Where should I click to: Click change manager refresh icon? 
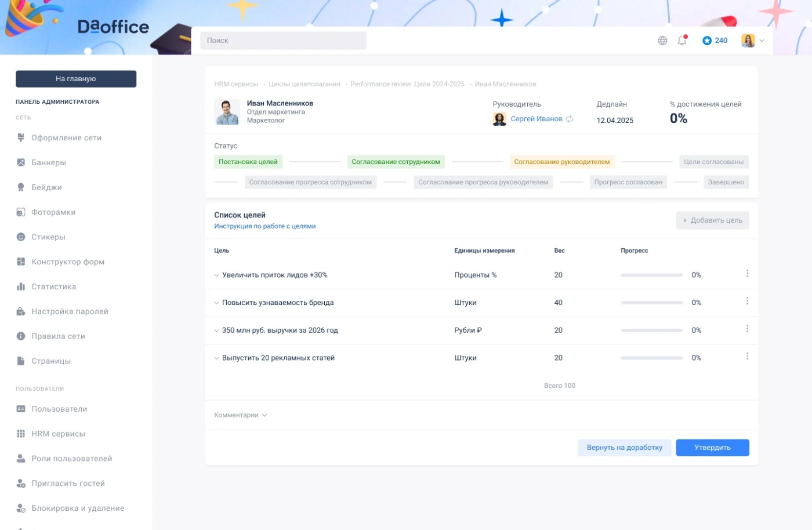(570, 119)
